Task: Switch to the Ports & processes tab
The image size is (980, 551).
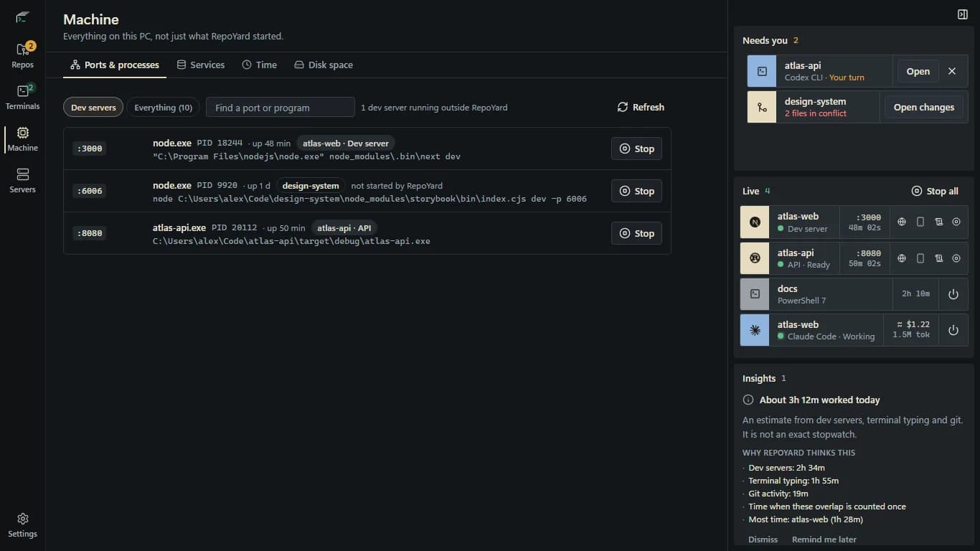Action: [x=115, y=65]
